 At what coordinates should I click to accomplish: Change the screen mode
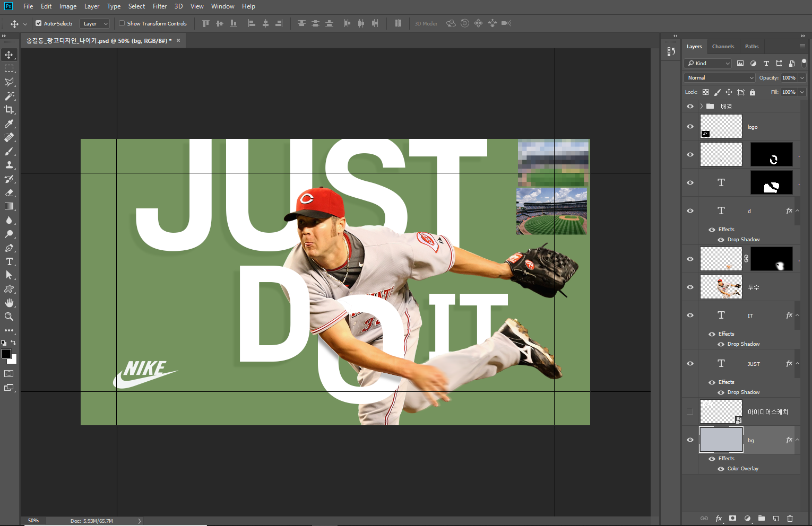tap(9, 388)
